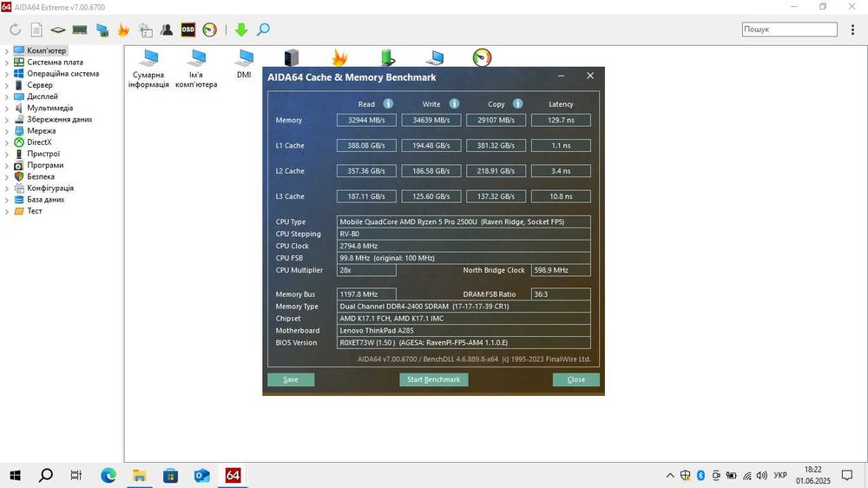Switch the УКР input language indicator

pos(780,475)
